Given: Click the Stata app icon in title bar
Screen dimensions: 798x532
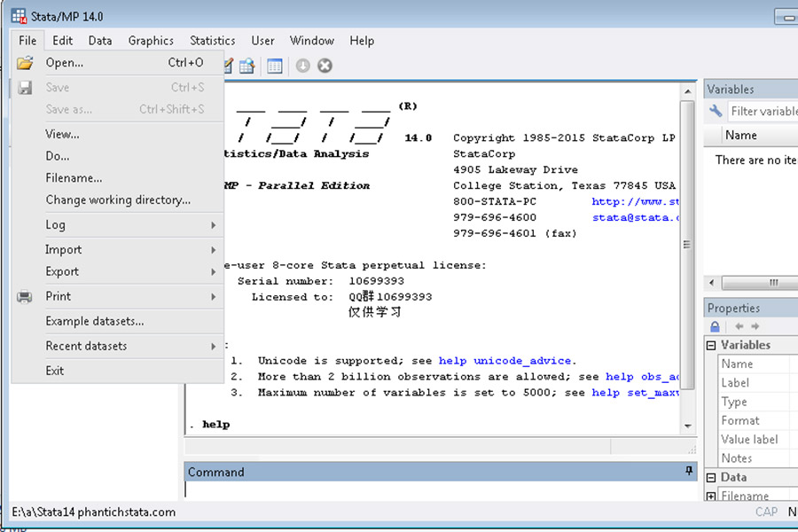Looking at the screenshot, I should [19, 16].
